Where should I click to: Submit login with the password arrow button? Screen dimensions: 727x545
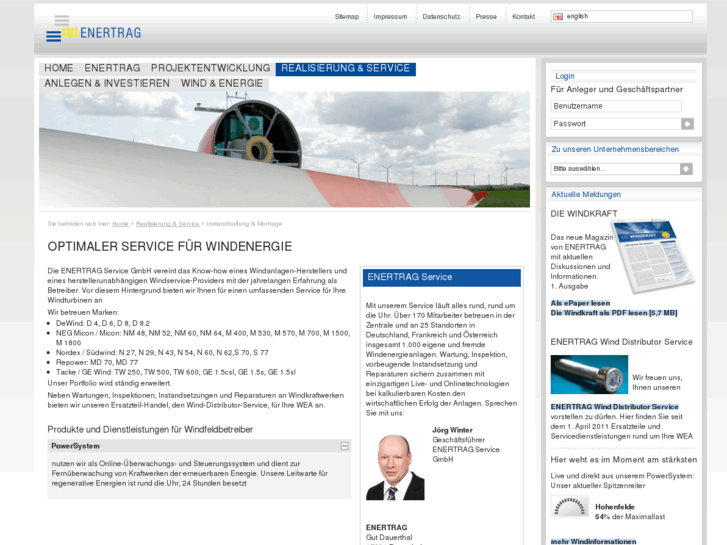coord(687,124)
